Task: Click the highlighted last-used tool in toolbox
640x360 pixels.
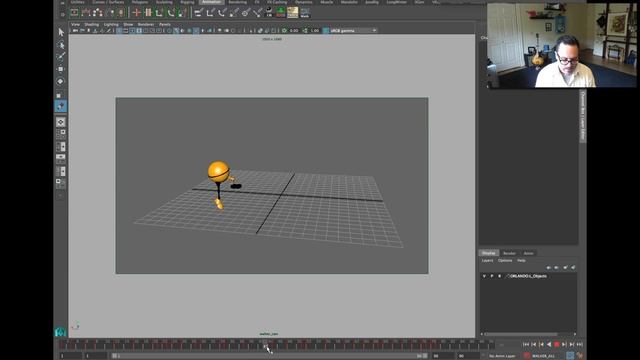Action: pos(61,107)
